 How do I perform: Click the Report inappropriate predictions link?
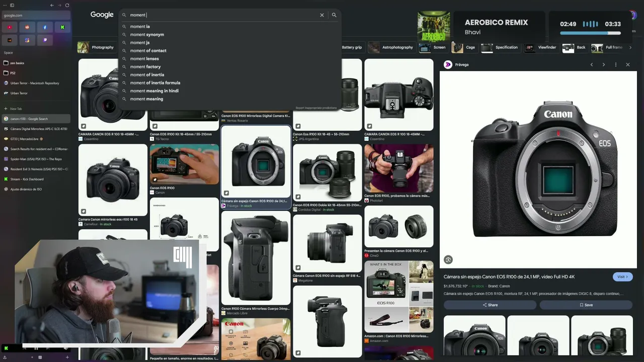coord(316,108)
